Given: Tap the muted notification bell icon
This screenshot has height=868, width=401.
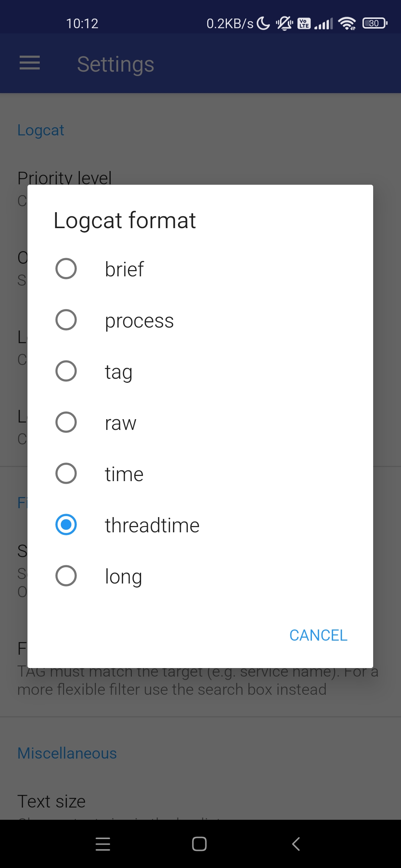Looking at the screenshot, I should (284, 23).
